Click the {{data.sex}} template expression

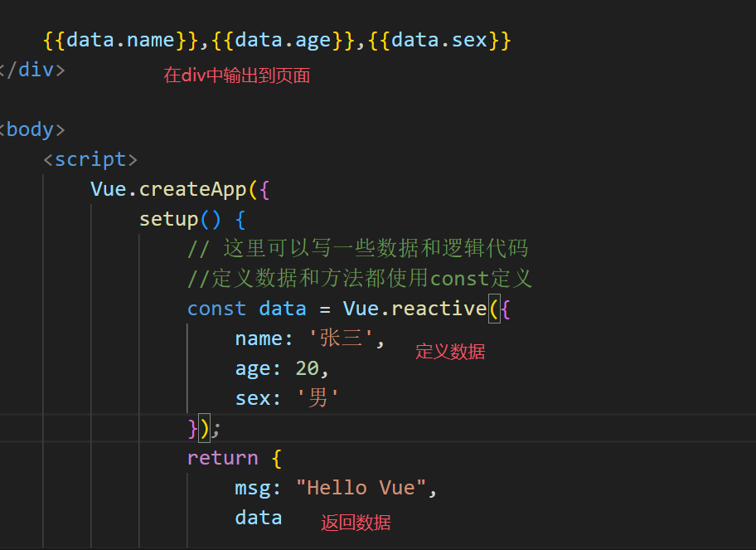[439, 40]
